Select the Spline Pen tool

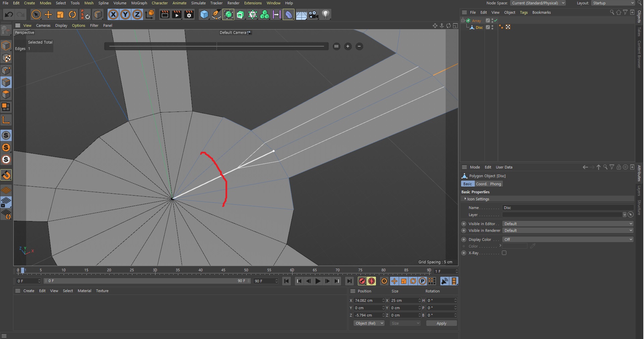(x=216, y=14)
